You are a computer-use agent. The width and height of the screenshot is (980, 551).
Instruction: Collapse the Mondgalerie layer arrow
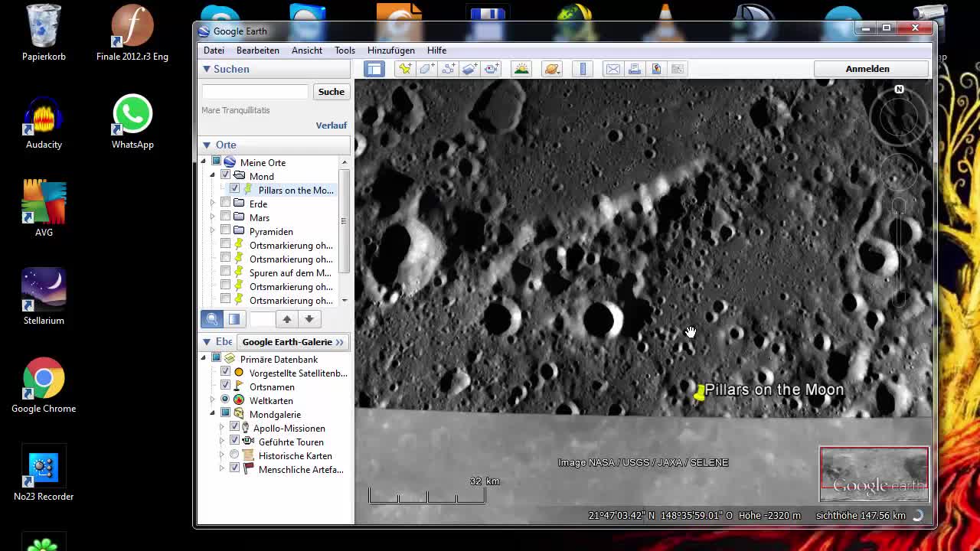(213, 414)
